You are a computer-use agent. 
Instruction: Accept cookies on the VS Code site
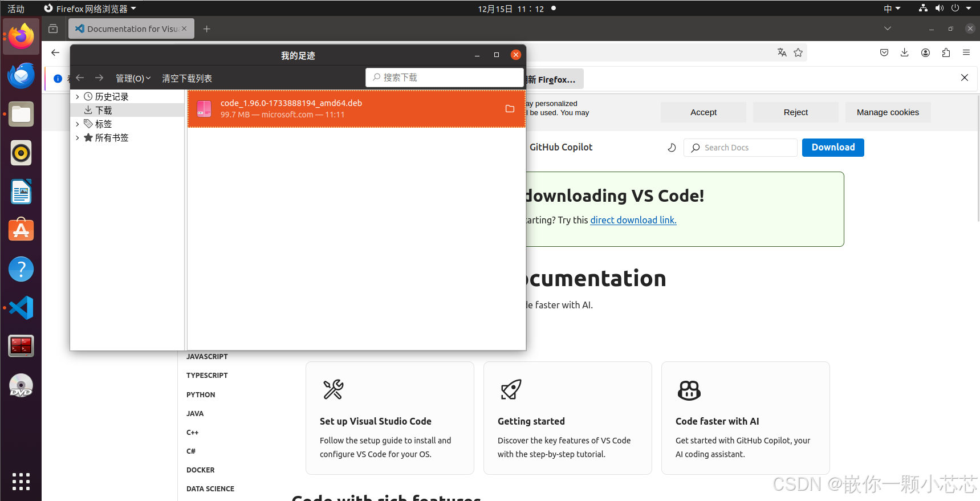[x=704, y=112]
